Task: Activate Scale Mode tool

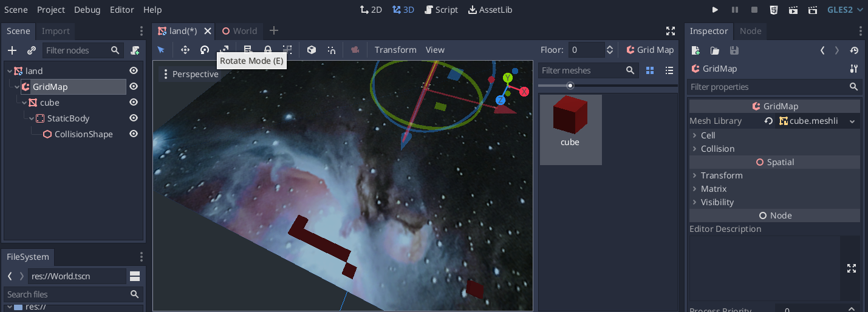Action: tap(224, 50)
